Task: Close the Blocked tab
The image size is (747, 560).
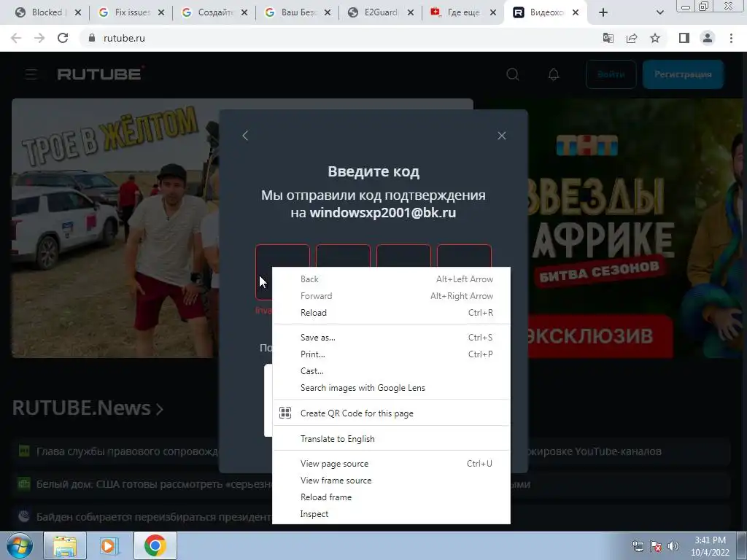Action: [78, 12]
